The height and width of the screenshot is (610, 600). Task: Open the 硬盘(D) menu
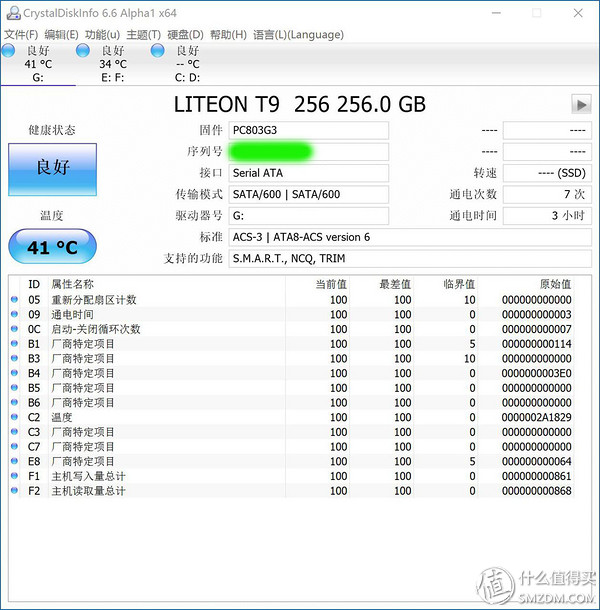pos(185,35)
